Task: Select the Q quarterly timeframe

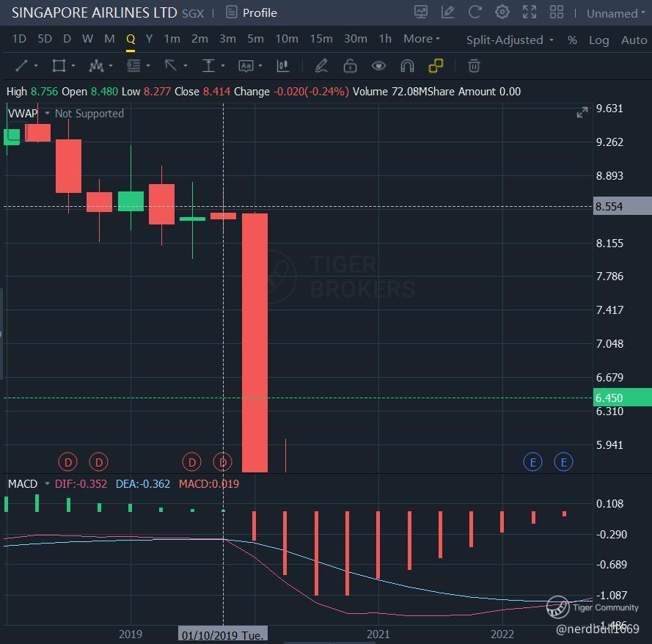Action: (131, 39)
